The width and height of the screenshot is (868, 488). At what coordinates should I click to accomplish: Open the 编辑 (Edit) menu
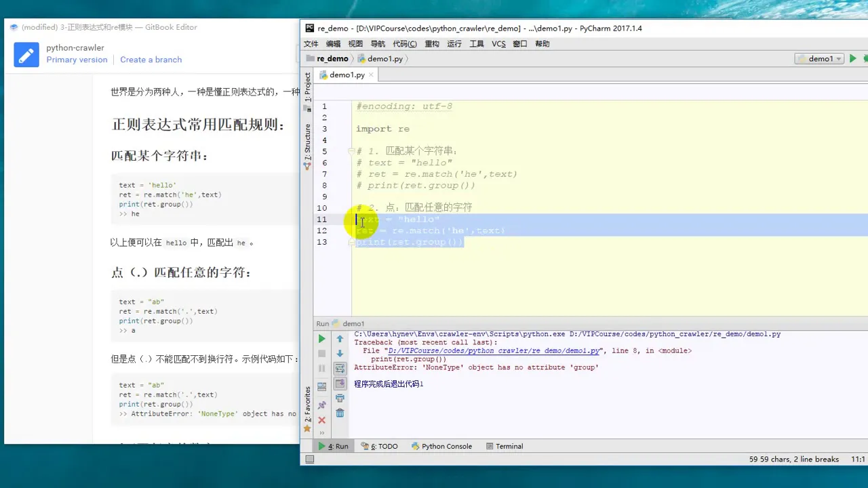(x=333, y=44)
